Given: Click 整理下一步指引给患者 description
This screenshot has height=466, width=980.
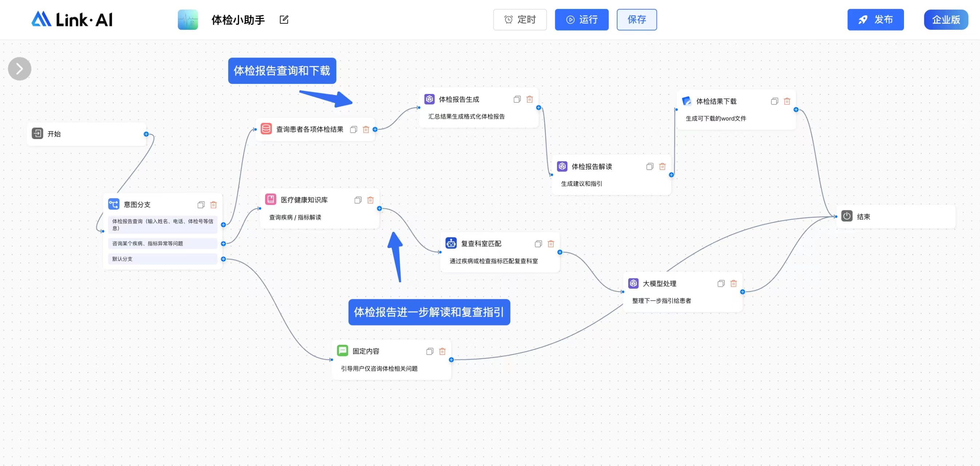Looking at the screenshot, I should (x=662, y=301).
